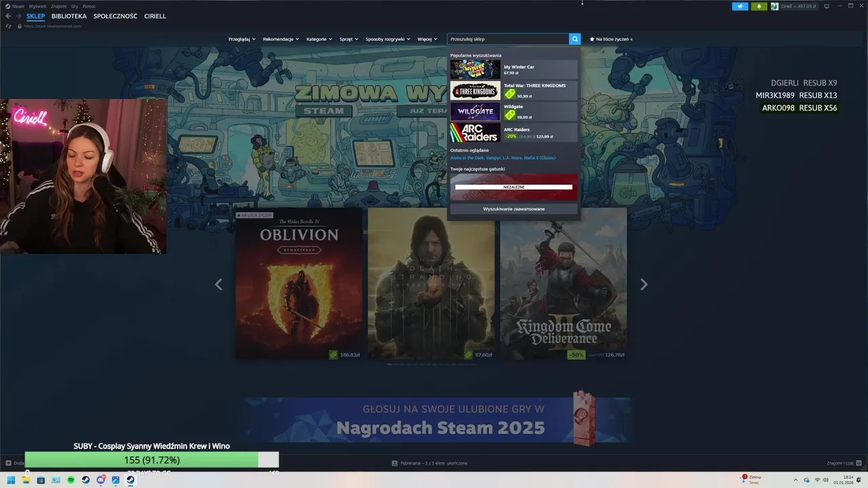Open File Explorer from taskbar
Image resolution: width=868 pixels, height=488 pixels.
point(26,480)
